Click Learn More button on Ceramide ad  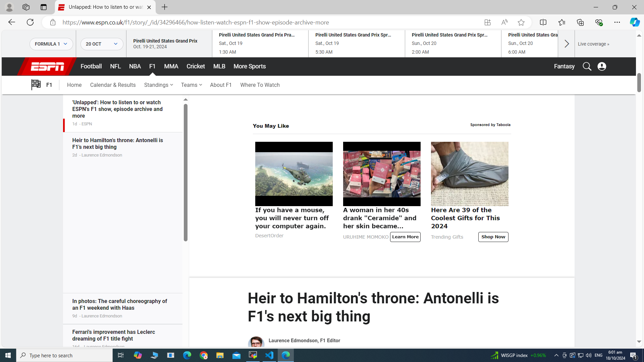tap(405, 237)
